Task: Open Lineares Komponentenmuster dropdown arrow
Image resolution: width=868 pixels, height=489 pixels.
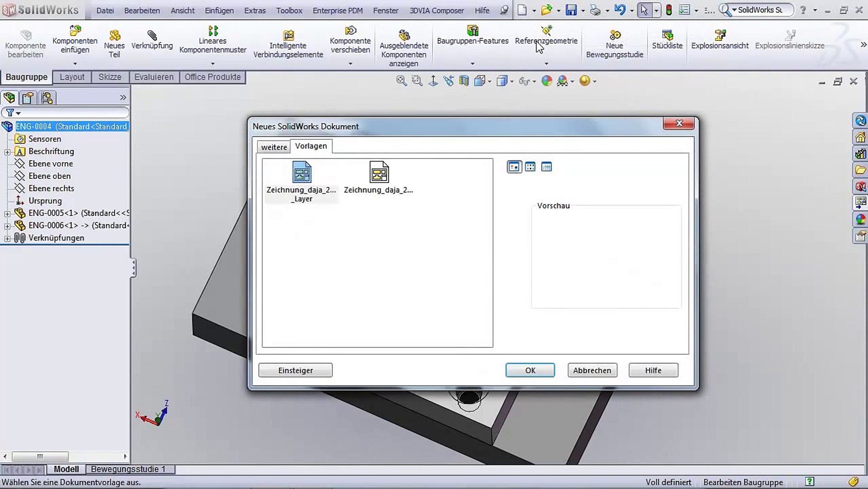Action: (x=213, y=64)
